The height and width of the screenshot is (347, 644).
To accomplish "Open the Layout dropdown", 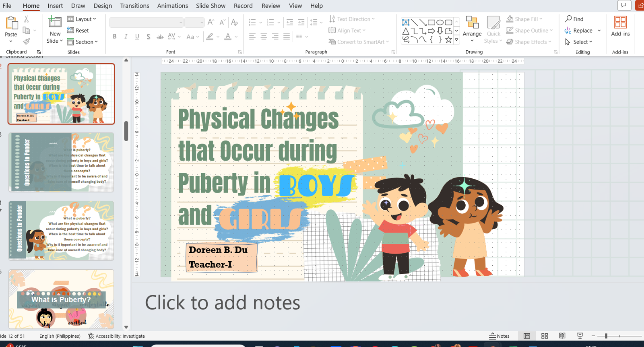I will [82, 19].
